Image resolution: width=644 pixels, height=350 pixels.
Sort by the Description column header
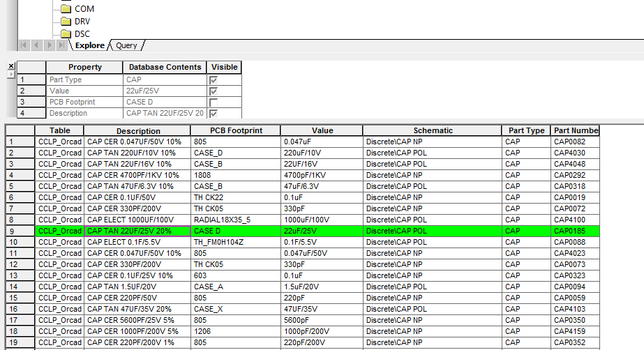pyautogui.click(x=137, y=130)
